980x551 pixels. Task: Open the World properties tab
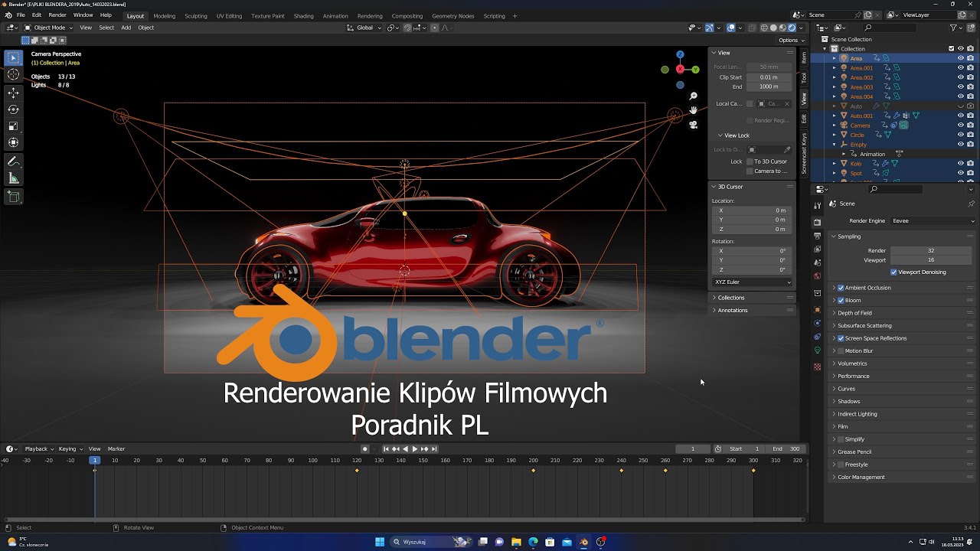pos(817,275)
